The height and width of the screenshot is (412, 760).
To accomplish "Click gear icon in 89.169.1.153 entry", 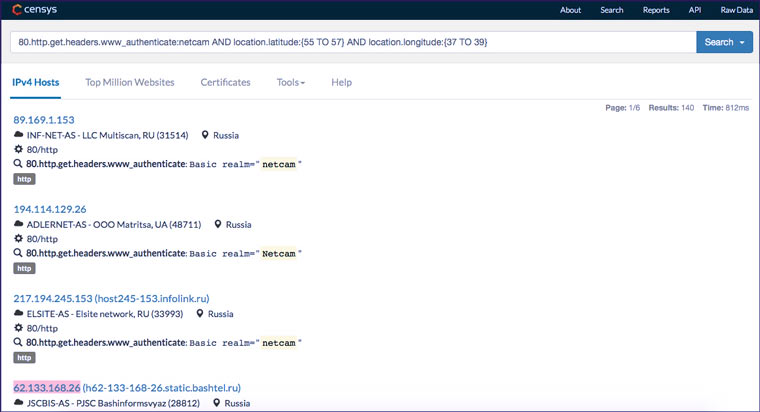I will click(x=18, y=149).
